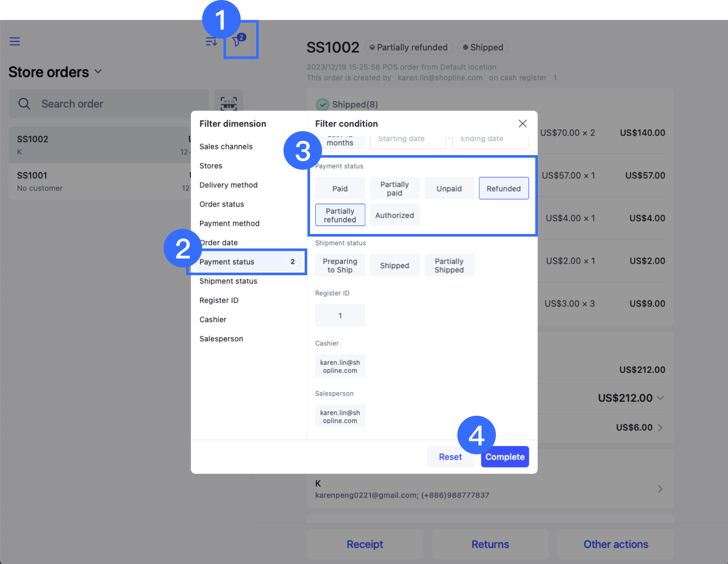Enable the Paid payment status filter
The image size is (728, 564).
coord(340,188)
